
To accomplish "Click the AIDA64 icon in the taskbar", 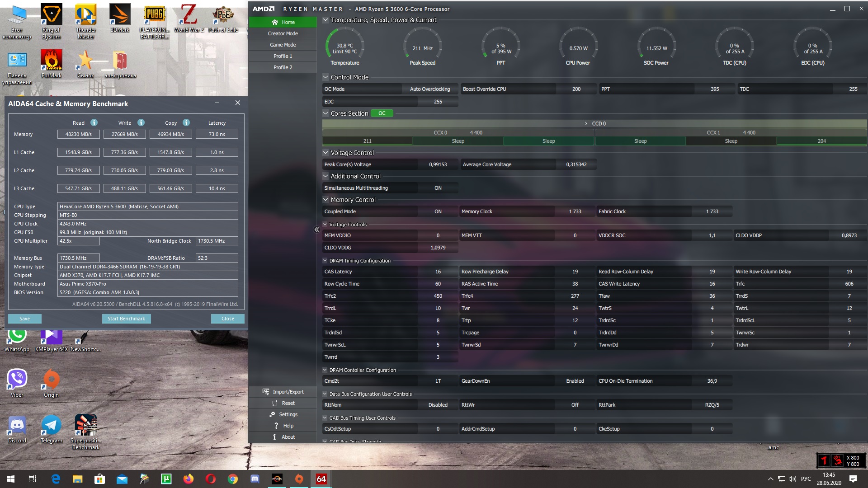I will pos(321,479).
